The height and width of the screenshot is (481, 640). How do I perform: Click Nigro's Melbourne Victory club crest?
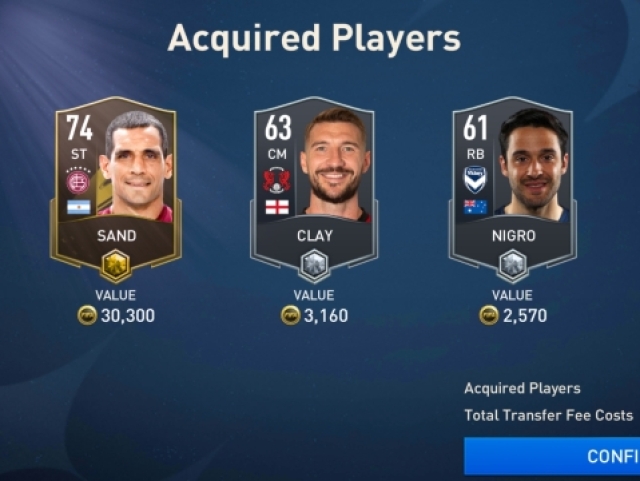coord(476,180)
